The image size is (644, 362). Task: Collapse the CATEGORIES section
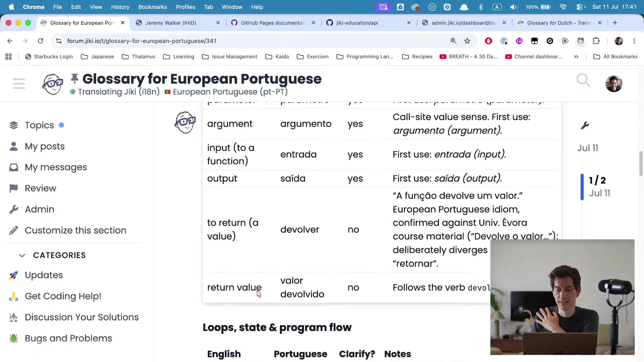point(52,255)
